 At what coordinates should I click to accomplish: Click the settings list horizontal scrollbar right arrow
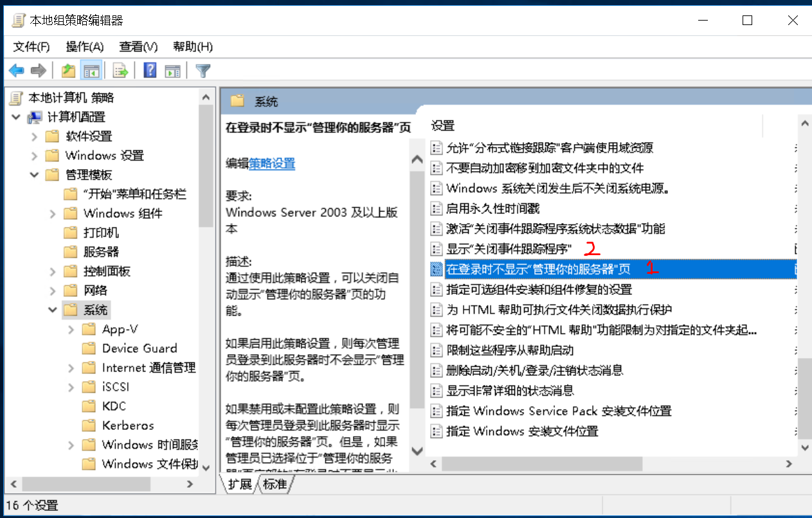coord(789,463)
